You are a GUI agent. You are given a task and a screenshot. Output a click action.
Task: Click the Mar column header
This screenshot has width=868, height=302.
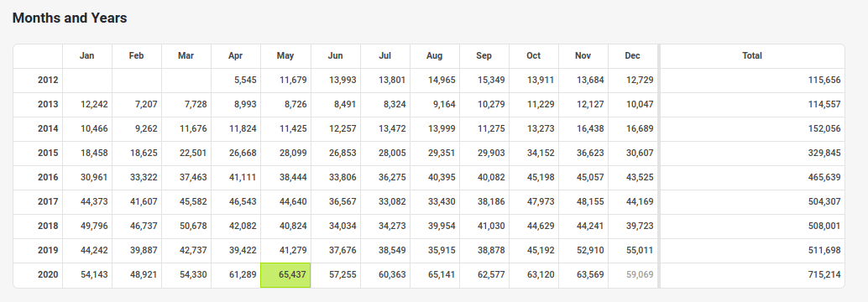[186, 56]
